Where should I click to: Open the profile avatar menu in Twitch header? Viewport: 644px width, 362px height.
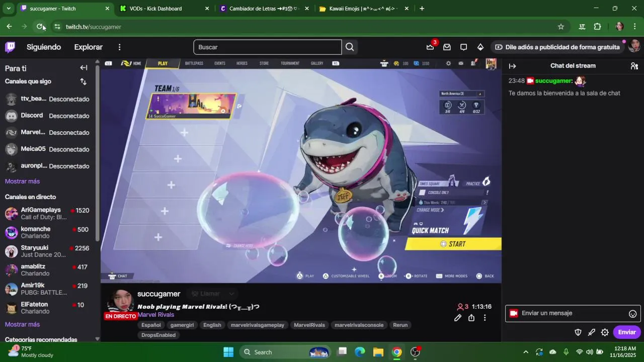point(634,46)
